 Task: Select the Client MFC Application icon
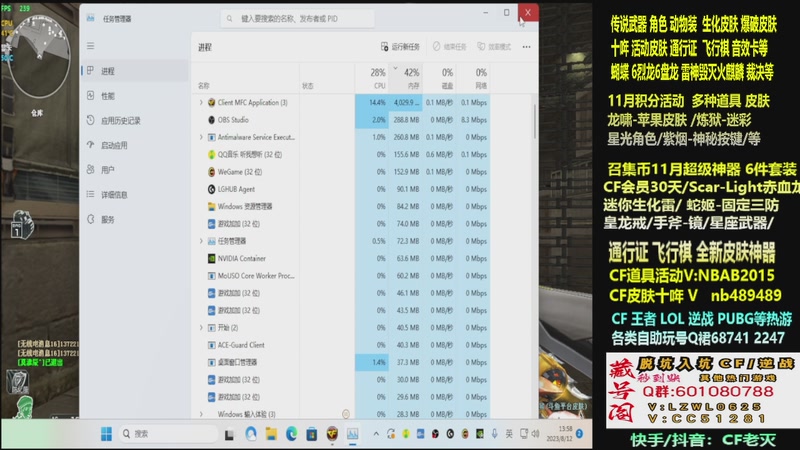tap(211, 103)
